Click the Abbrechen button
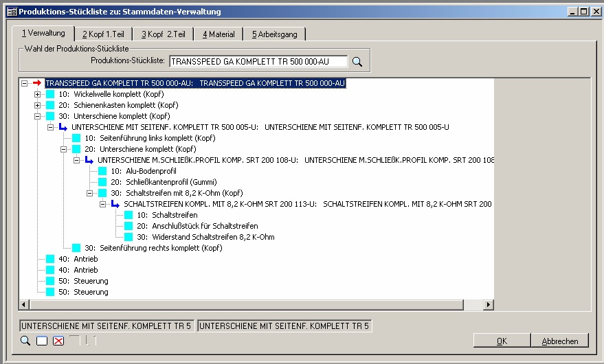Image resolution: width=604 pixels, height=364 pixels. (x=560, y=341)
